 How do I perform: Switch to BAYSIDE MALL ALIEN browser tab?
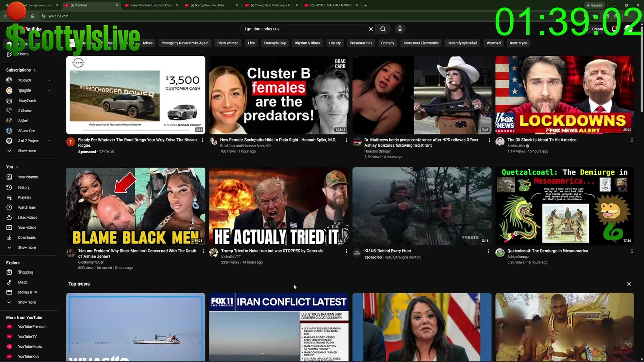(331, 5)
